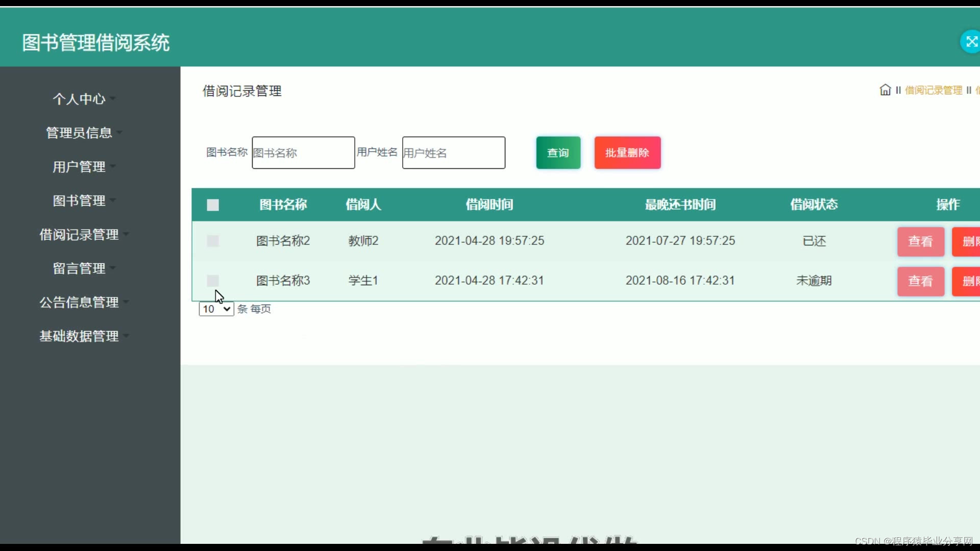Focus the 图书名称 search input field
The image size is (980, 551).
pos(303,153)
